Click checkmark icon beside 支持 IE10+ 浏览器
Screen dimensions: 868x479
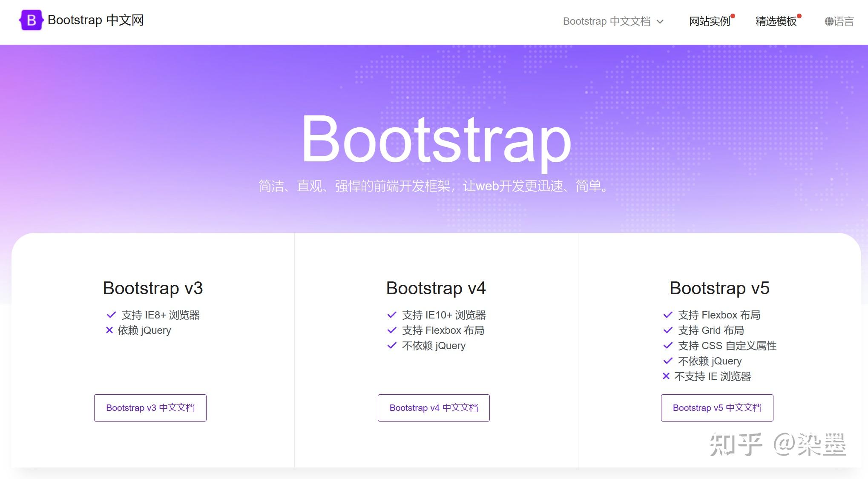[392, 315]
